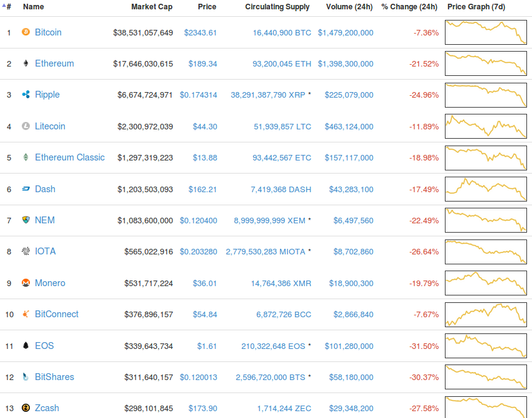Viewport: 532px width, 418px height.
Task: Sort by the # rank column header
Action: click(x=7, y=6)
